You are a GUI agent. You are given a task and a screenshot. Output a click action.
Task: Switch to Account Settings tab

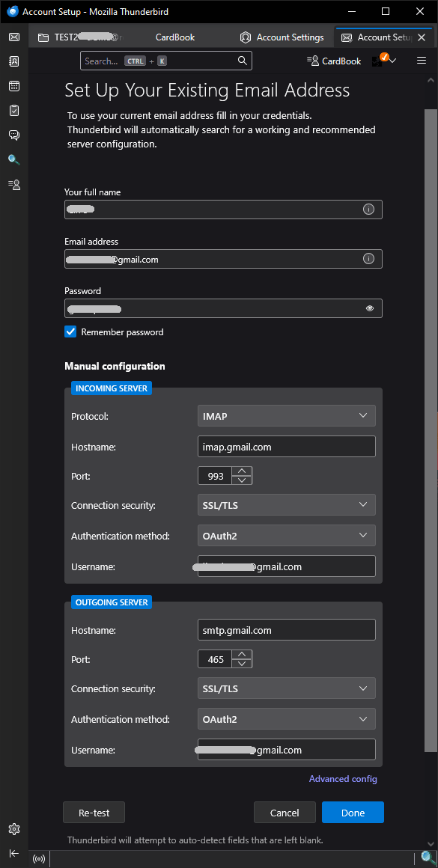[x=282, y=37]
